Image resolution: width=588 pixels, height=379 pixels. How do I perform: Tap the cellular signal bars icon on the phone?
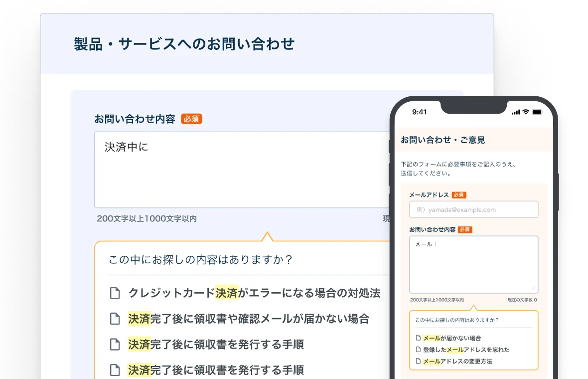516,112
